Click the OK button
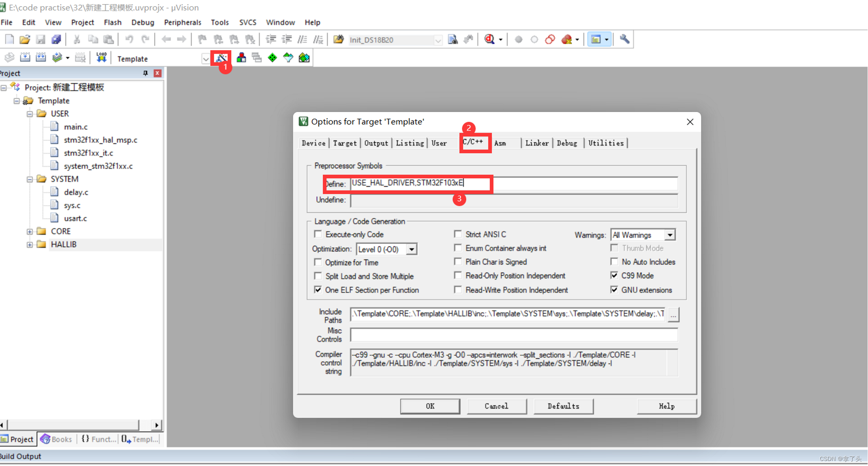 (430, 406)
